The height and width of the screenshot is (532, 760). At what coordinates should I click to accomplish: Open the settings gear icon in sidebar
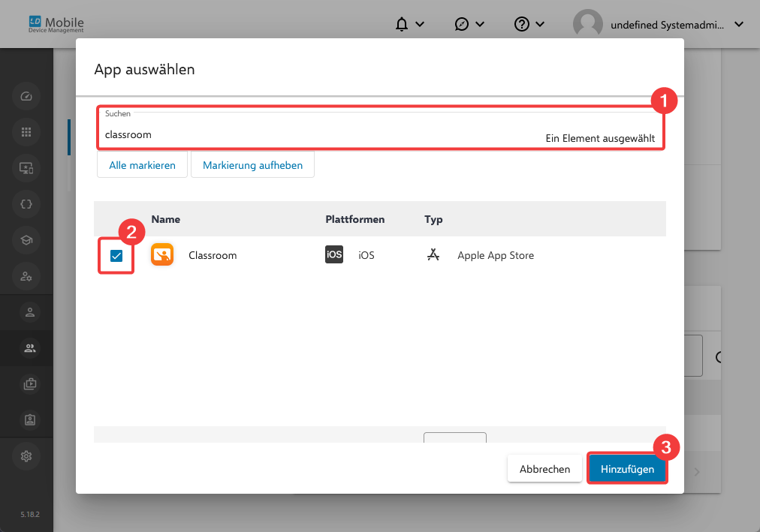point(26,456)
